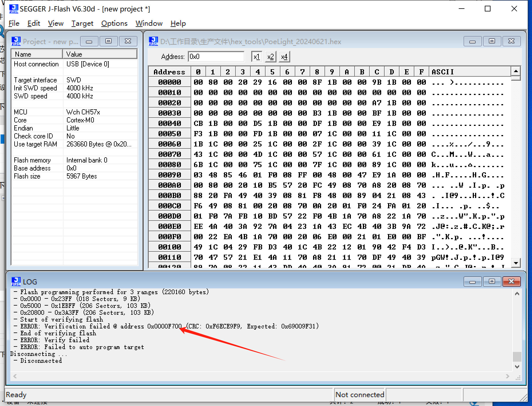Maximize the LOG window
This screenshot has width=532, height=406.
(492, 282)
